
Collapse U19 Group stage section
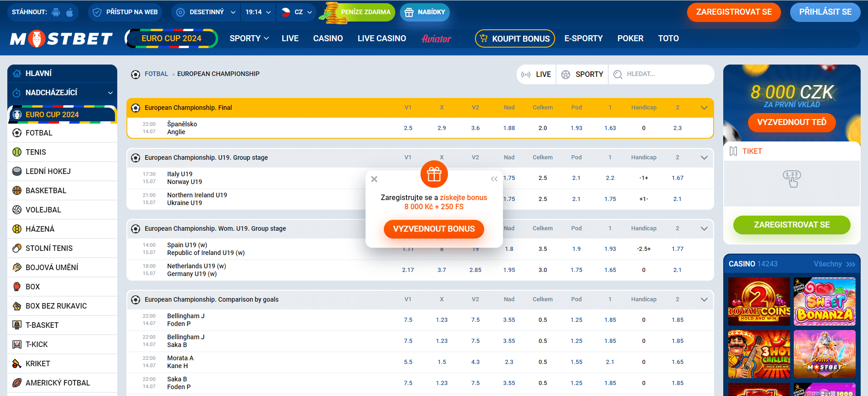[x=704, y=157]
